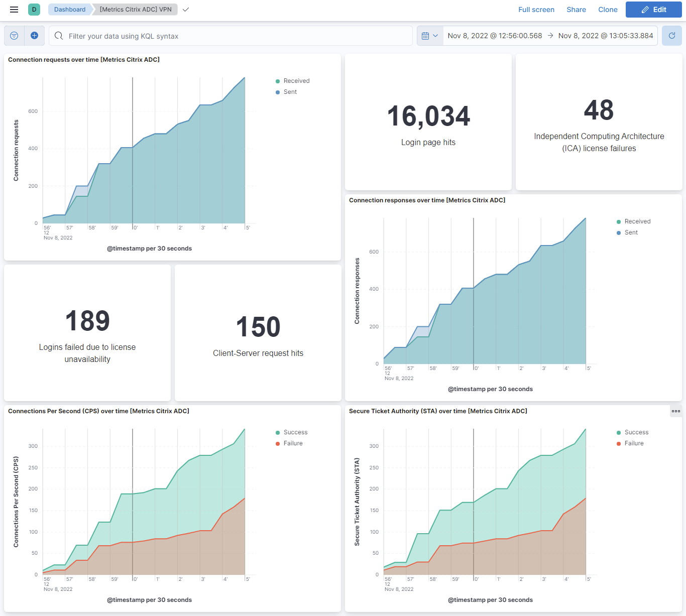The width and height of the screenshot is (686, 616).
Task: Open the main navigation hamburger menu
Action: pyautogui.click(x=14, y=9)
